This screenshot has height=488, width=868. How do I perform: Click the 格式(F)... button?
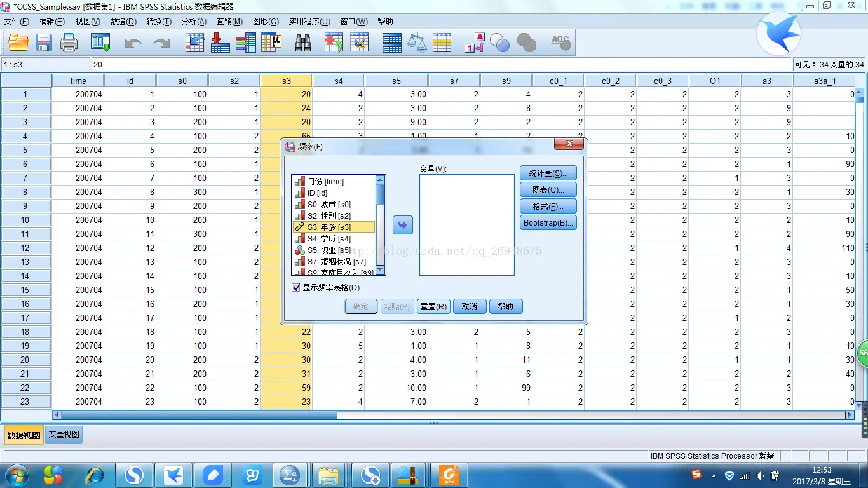548,207
